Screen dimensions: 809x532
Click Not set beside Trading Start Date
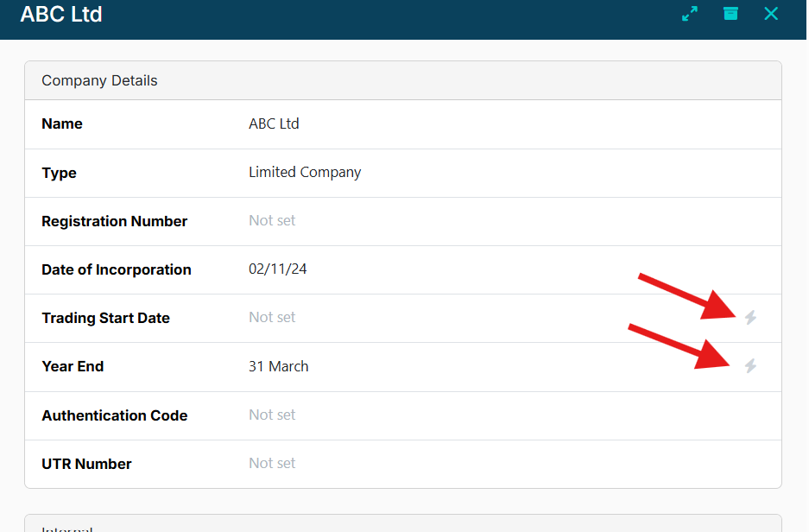click(272, 317)
